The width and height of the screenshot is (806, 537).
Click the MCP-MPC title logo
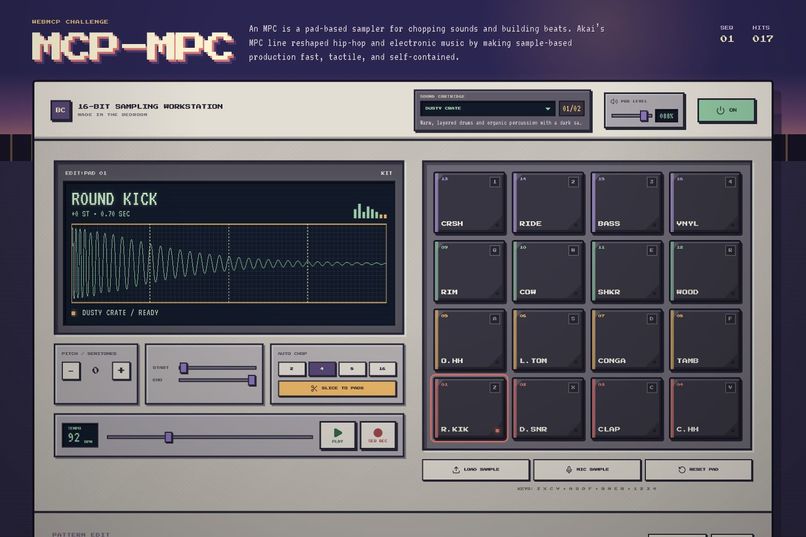[133, 47]
